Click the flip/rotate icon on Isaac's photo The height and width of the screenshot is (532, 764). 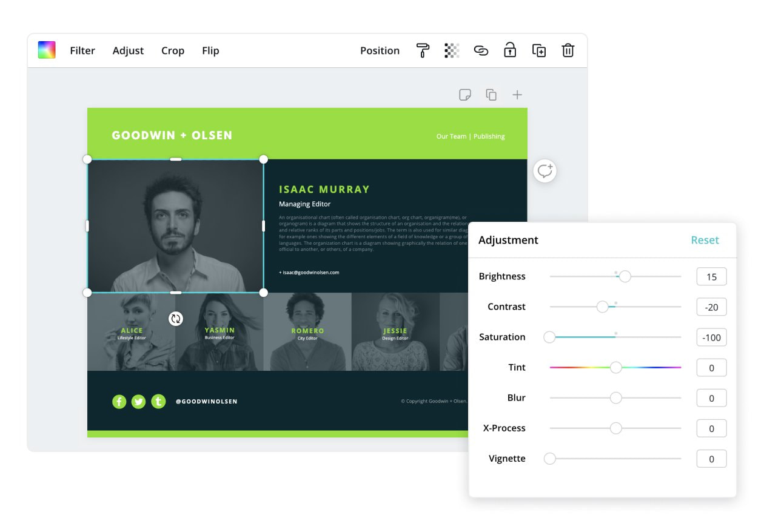tap(175, 318)
